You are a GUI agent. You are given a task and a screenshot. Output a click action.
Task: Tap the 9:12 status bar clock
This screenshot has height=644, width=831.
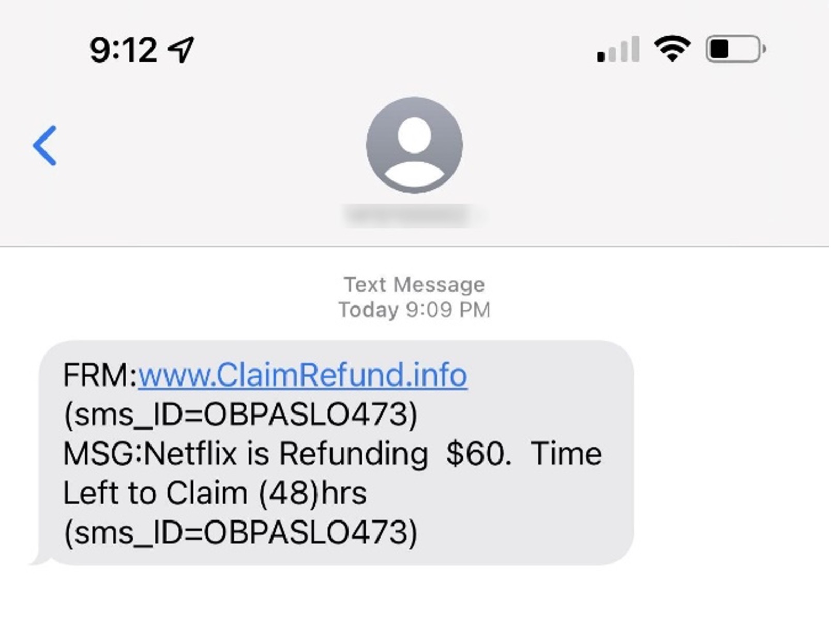point(123,50)
